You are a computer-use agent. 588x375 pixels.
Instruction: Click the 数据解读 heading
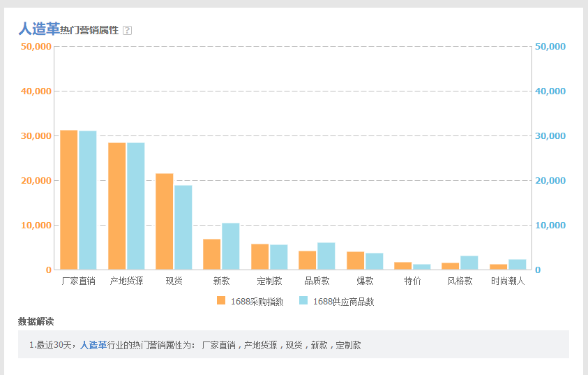(36, 321)
